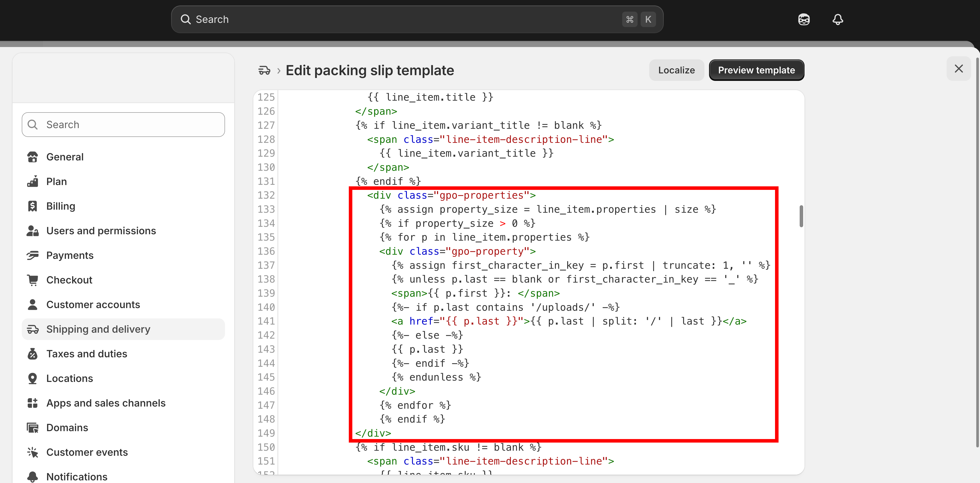Open Payments settings
Viewport: 980px width, 483px height.
point(123,255)
